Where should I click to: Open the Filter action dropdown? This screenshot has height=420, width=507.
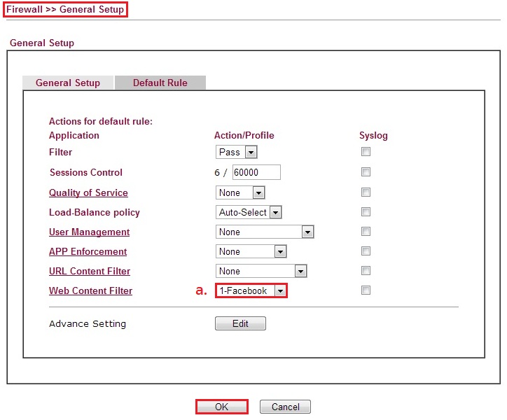[237, 152]
